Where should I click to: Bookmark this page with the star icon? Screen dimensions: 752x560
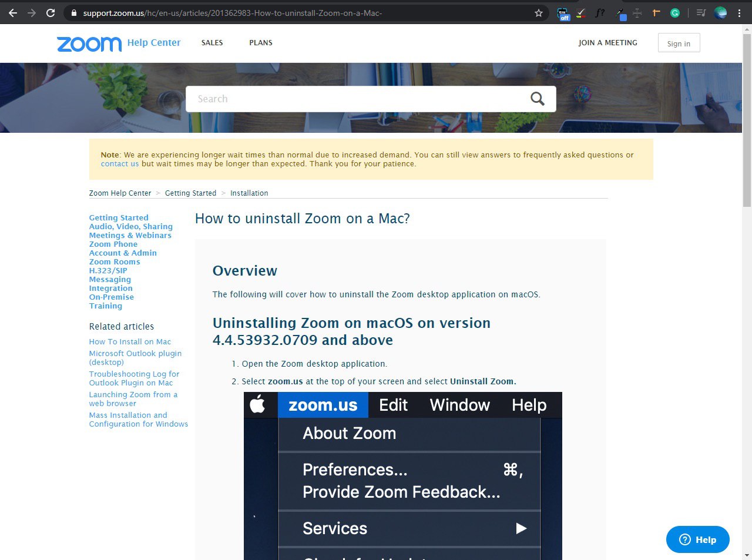[x=538, y=12]
